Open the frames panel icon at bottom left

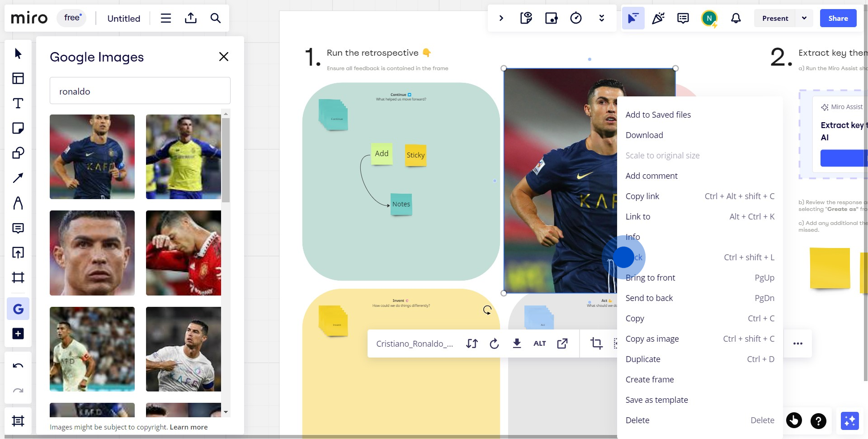coord(18,421)
